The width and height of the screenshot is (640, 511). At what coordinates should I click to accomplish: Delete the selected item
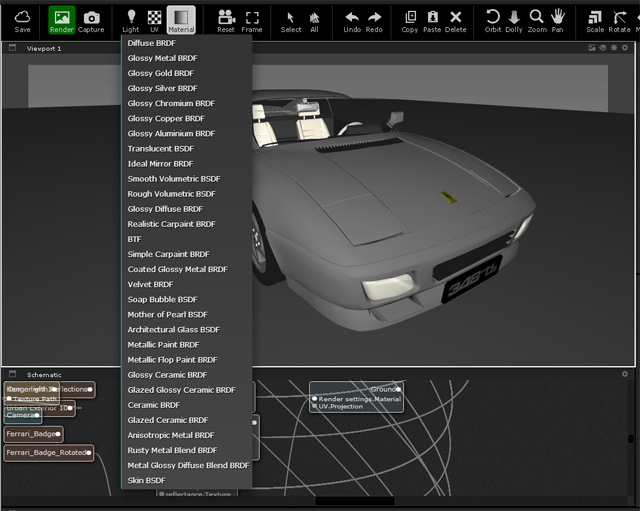pyautogui.click(x=456, y=21)
